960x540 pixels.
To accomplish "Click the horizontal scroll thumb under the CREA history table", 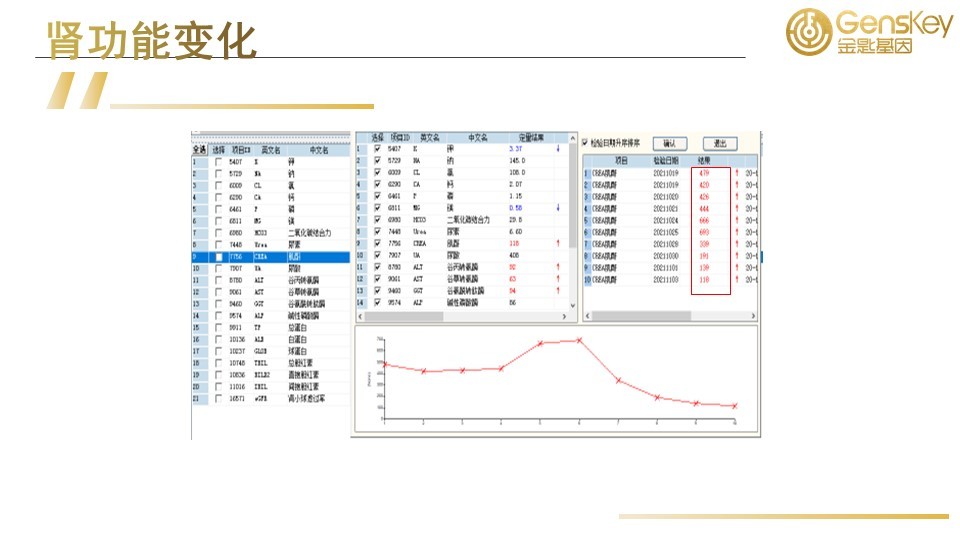I will point(642,316).
